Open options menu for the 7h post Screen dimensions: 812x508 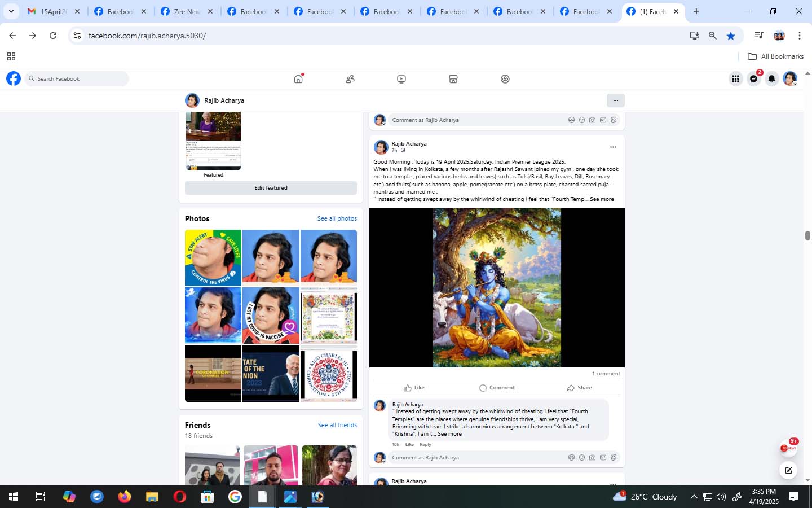tap(613, 147)
